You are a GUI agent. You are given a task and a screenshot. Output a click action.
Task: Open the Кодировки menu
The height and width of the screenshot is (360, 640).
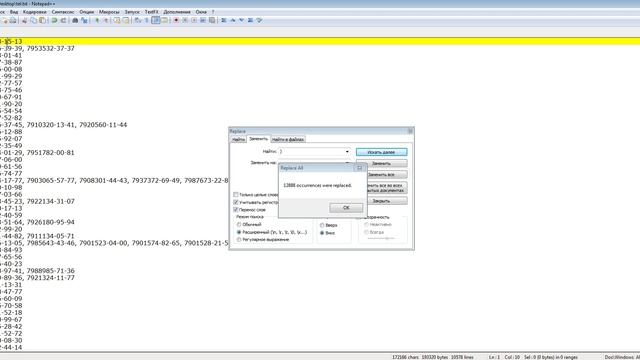point(35,12)
